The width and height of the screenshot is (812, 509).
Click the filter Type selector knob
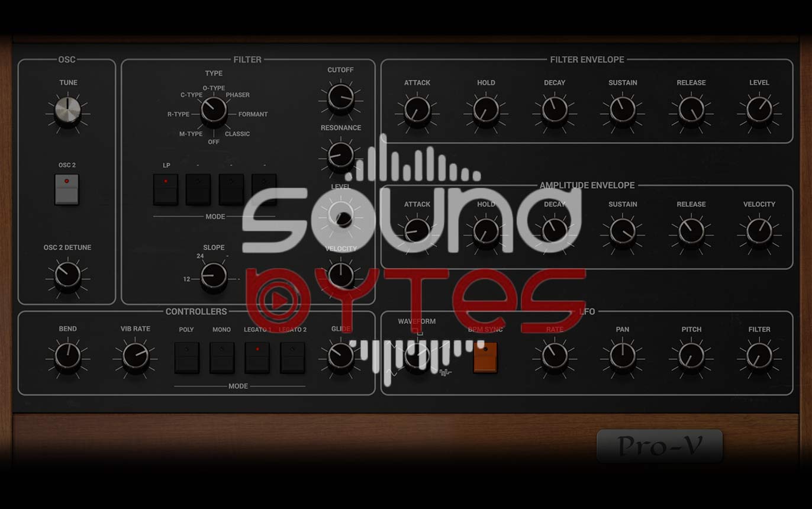214,111
